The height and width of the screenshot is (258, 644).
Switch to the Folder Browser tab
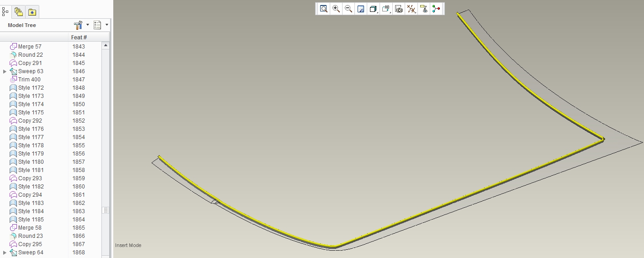(x=18, y=12)
